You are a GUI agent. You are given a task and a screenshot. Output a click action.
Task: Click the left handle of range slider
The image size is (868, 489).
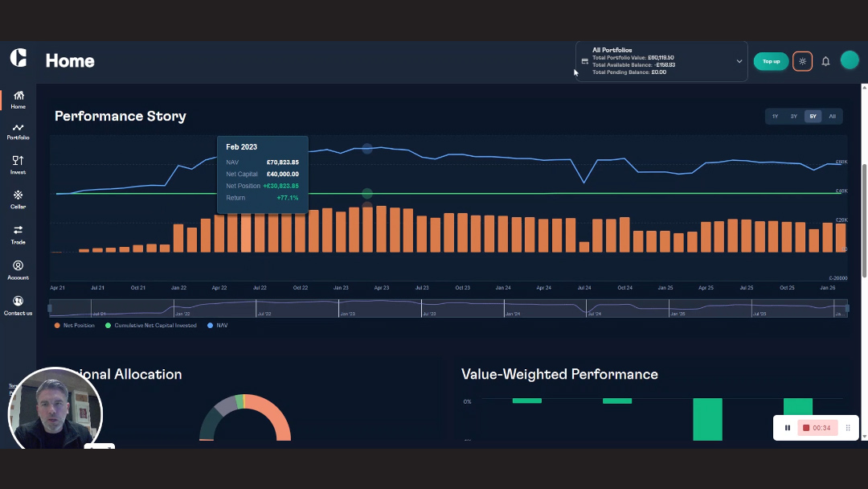pyautogui.click(x=50, y=308)
